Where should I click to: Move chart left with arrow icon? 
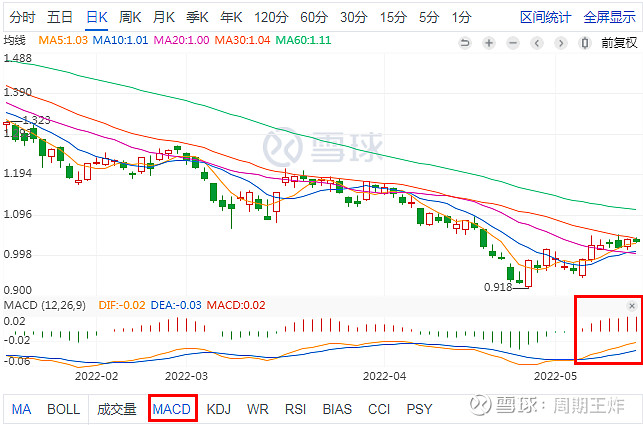537,43
